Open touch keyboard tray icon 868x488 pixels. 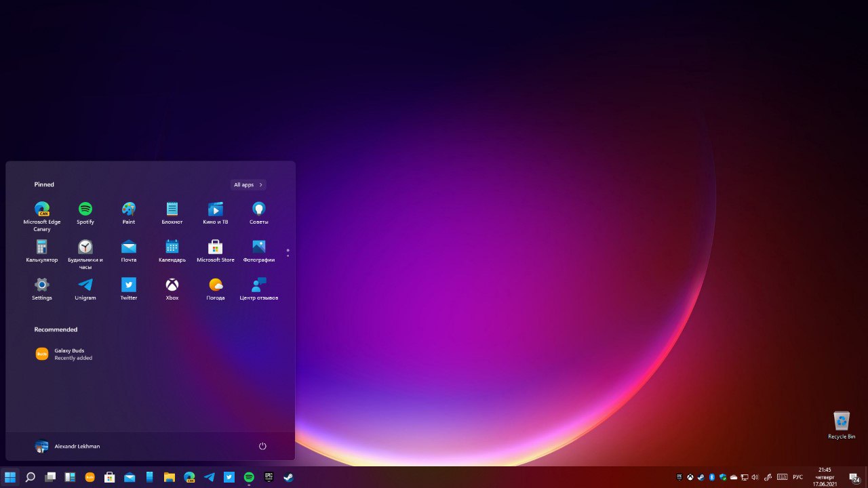(783, 477)
